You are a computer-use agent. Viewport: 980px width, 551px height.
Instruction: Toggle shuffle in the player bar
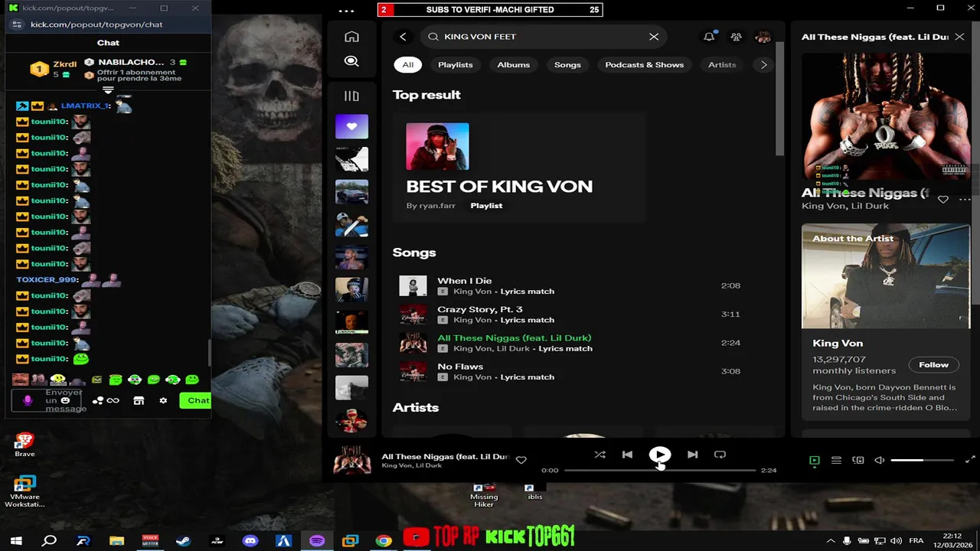(599, 455)
